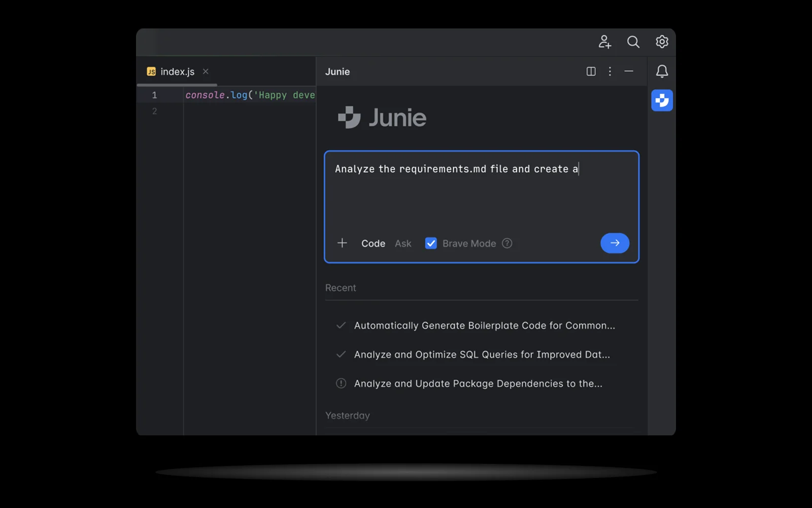
Task: Open Brave Mode help question icon
Action: click(x=507, y=243)
